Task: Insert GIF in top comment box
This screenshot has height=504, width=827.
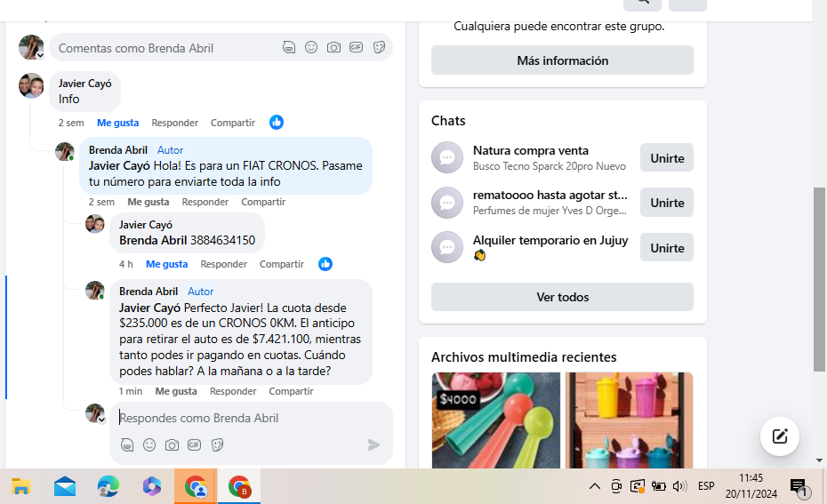Action: pyautogui.click(x=356, y=47)
